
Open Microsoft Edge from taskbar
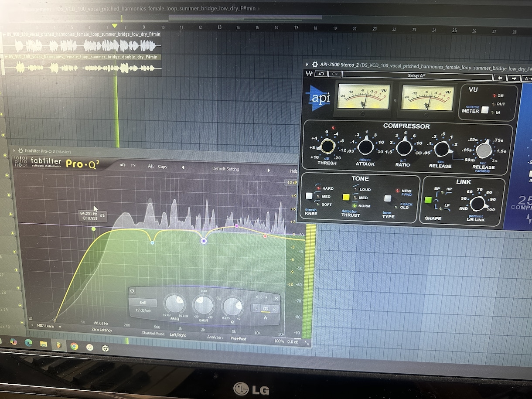pos(29,343)
